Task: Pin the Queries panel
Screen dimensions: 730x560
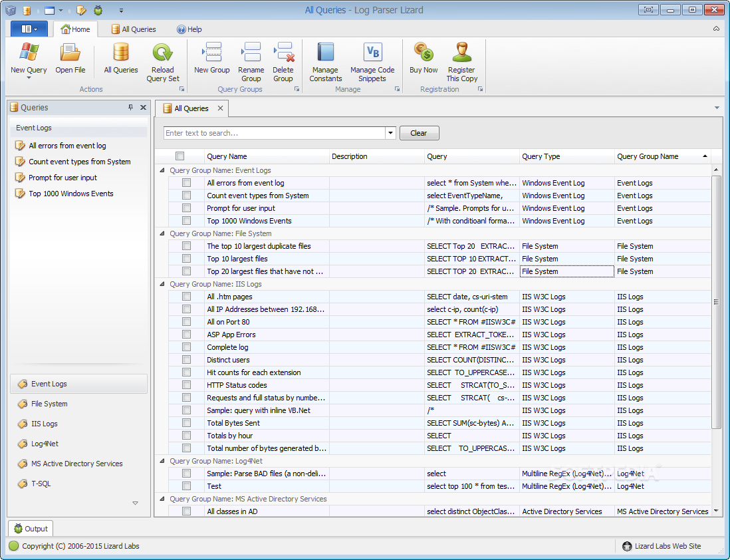Action: pyautogui.click(x=130, y=107)
